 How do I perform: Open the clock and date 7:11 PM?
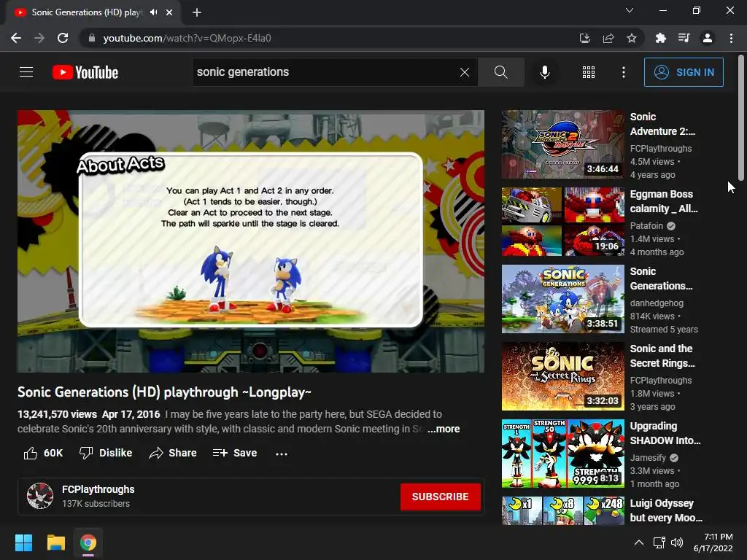pos(713,542)
